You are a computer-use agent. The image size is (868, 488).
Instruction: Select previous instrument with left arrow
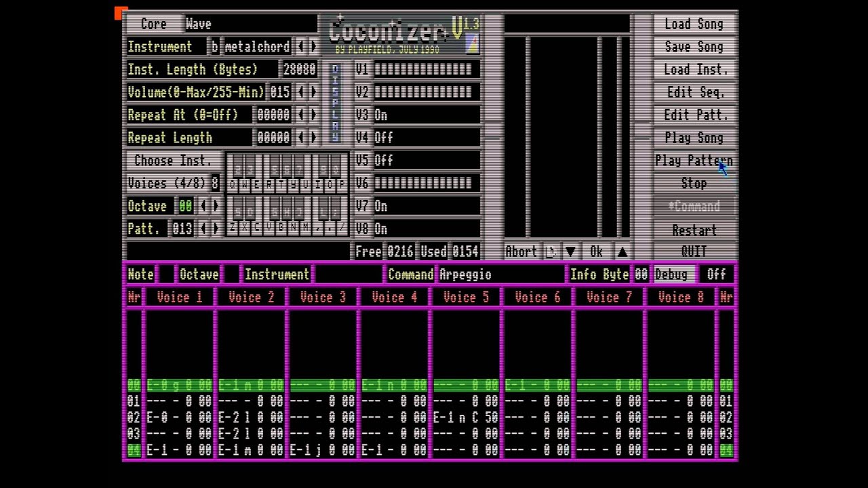(x=300, y=47)
